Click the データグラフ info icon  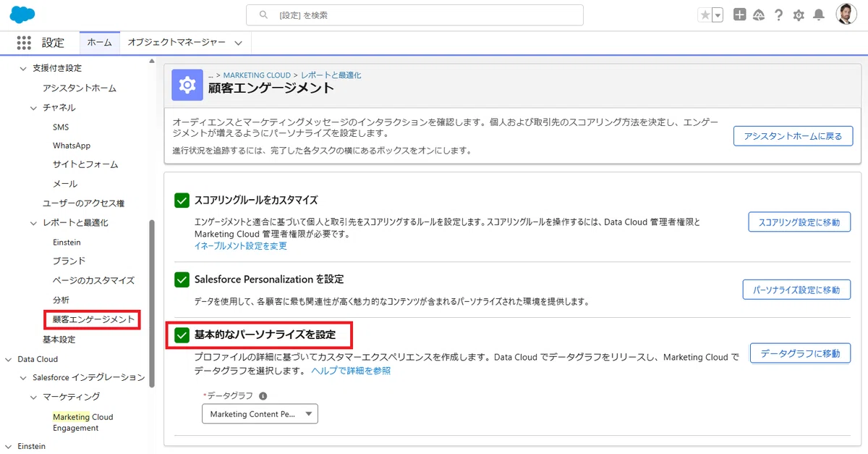(x=263, y=396)
